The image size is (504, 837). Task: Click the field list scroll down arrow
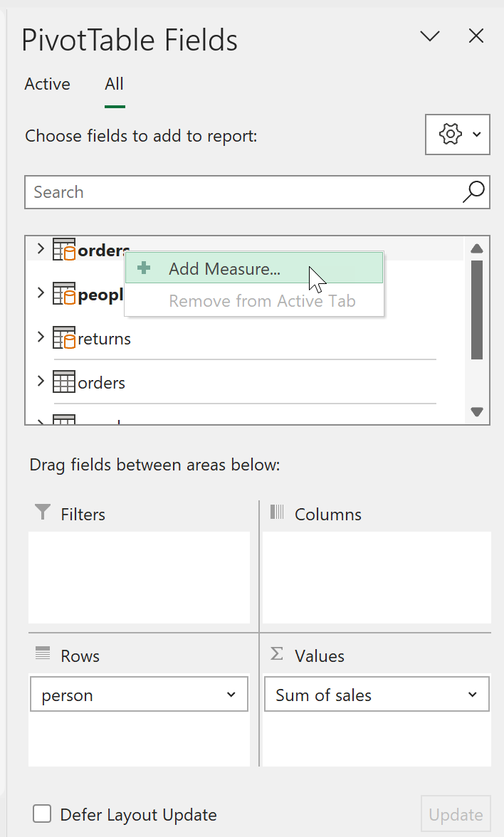pyautogui.click(x=477, y=411)
